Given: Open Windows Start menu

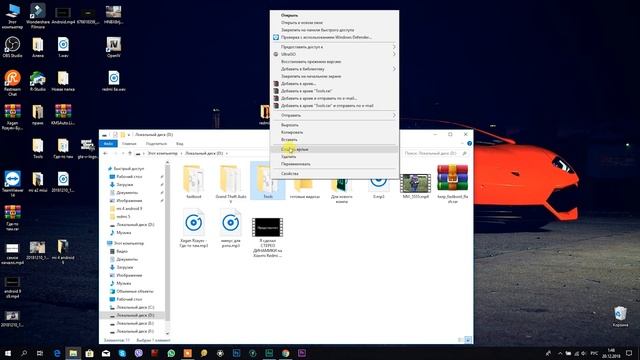Looking at the screenshot, I should [x=8, y=353].
